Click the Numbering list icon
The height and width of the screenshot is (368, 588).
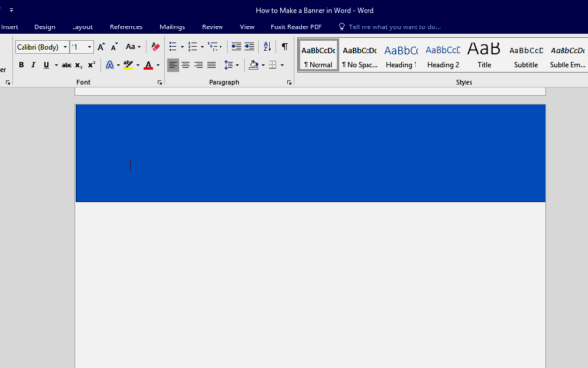(x=192, y=46)
